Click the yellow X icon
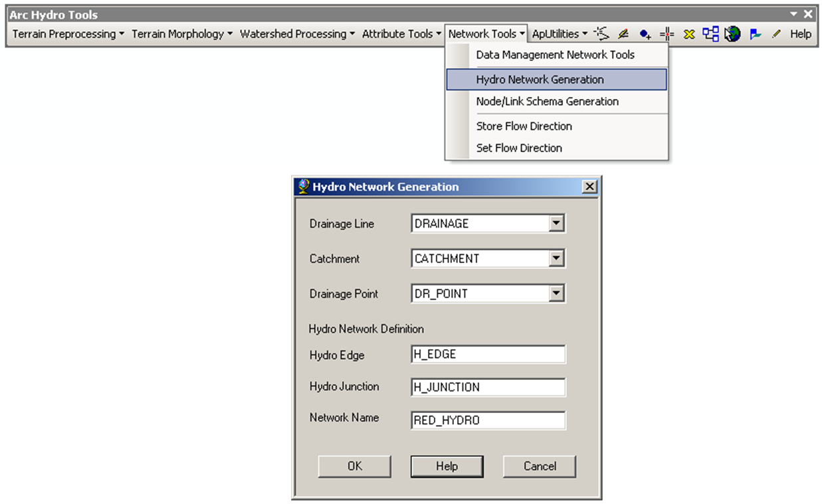Viewport: 822px width, 504px height. tap(689, 34)
